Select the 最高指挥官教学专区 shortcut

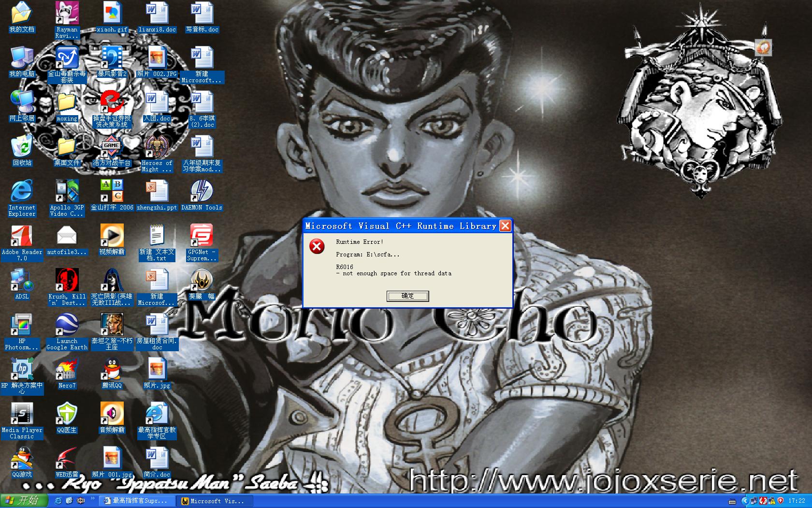coord(157,421)
